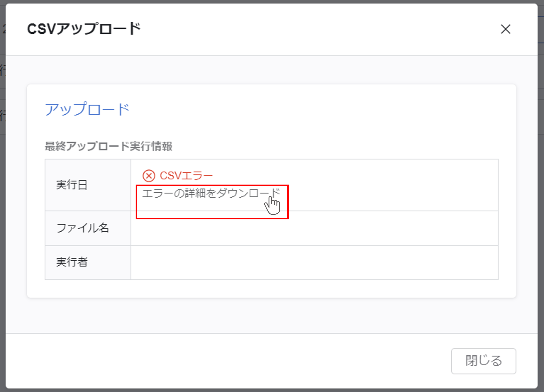Close the CSVアップロード dialog with X icon
544x392 pixels.
coord(505,29)
